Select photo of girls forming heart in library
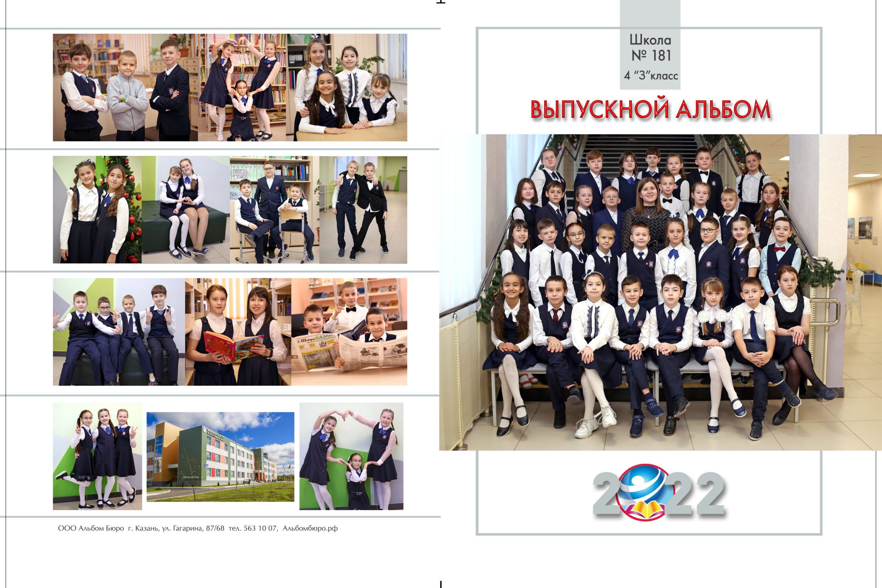882x588 pixels. click(x=242, y=87)
